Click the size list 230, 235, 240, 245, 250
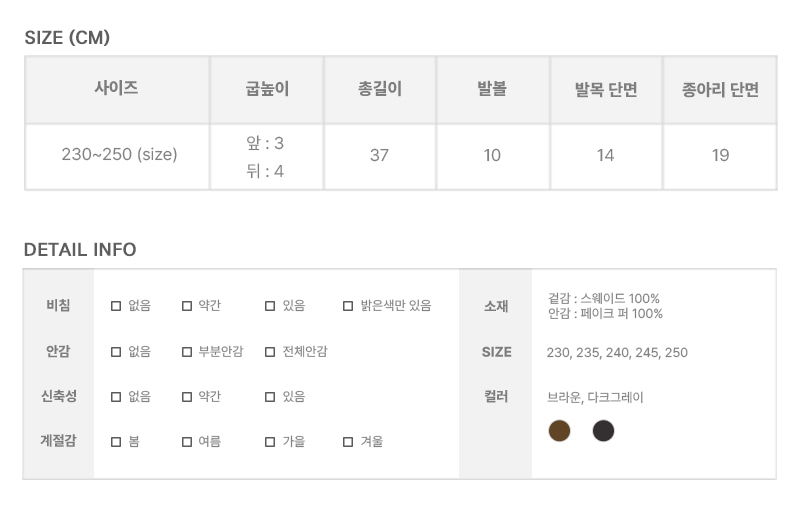This screenshot has height=528, width=800. (617, 352)
